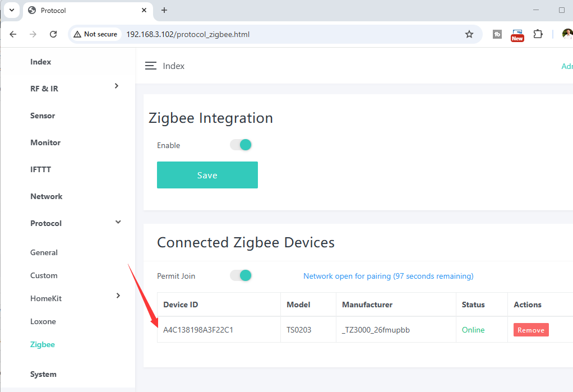
Task: Open the tab search dropdown arrow
Action: pos(11,10)
